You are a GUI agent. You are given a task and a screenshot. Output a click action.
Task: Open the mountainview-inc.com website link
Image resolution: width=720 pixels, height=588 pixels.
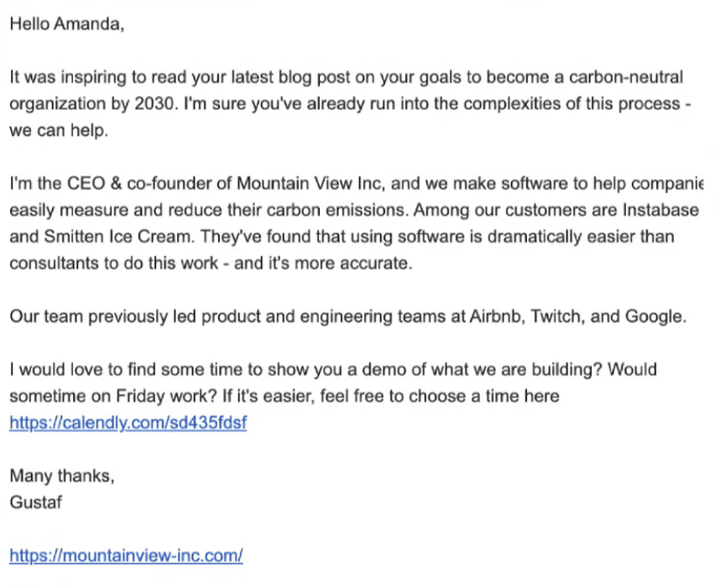tap(126, 555)
